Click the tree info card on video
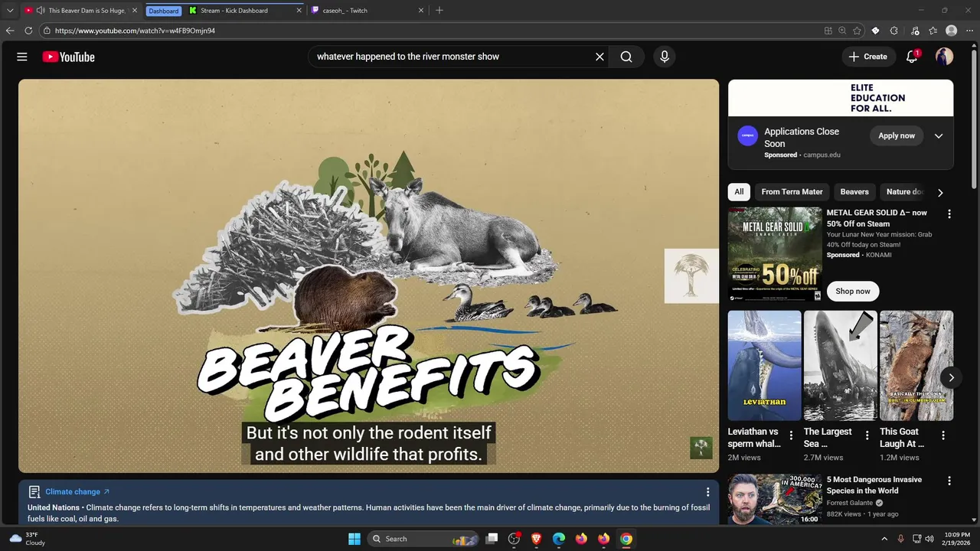This screenshot has width=980, height=551. tap(691, 275)
